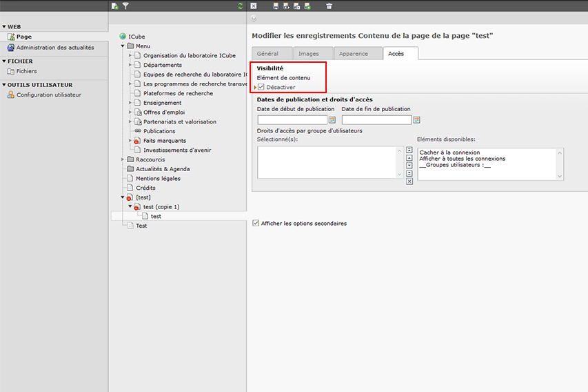588x392 pixels.
Task: Select Equipes de recherche du laboratoire page
Action: click(195, 75)
